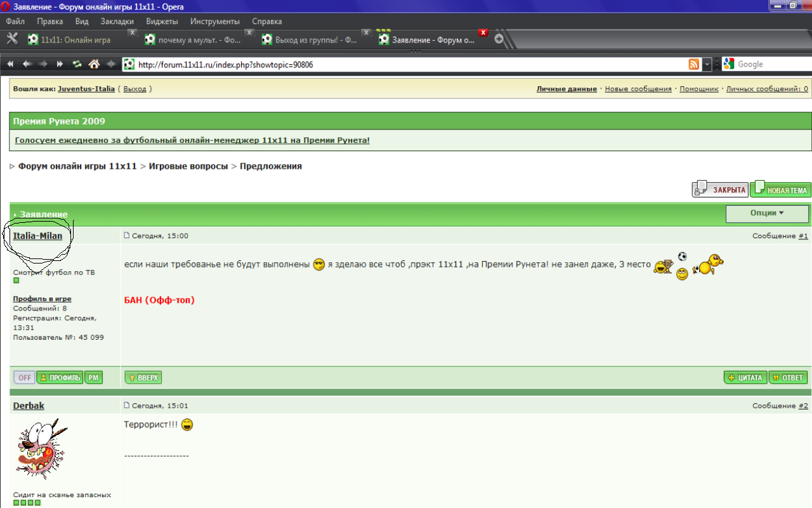Expand the triangle before the forum breadcrumb

[x=13, y=167]
